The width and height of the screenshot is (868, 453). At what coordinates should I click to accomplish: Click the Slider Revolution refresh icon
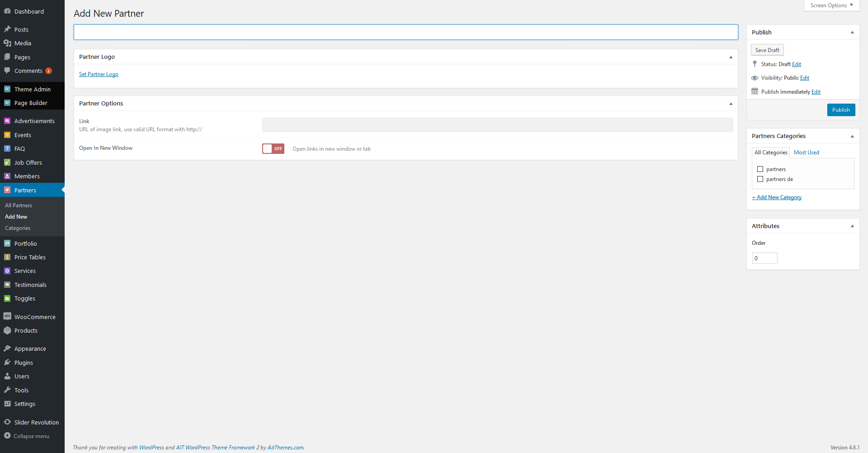[x=7, y=422]
